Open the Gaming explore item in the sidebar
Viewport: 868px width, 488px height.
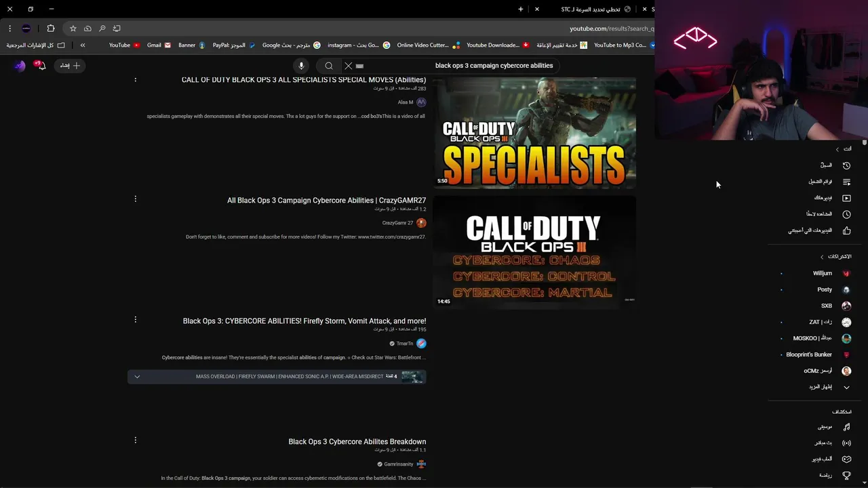pos(831,460)
